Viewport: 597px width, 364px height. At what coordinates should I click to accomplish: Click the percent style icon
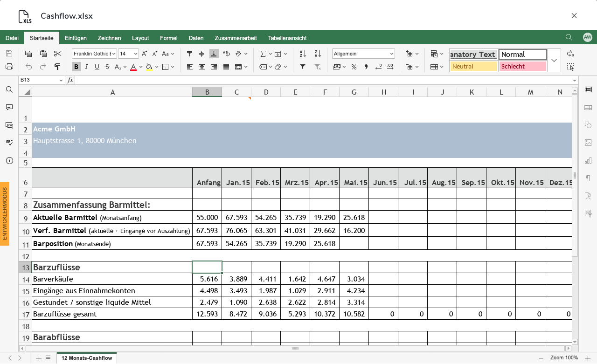354,67
